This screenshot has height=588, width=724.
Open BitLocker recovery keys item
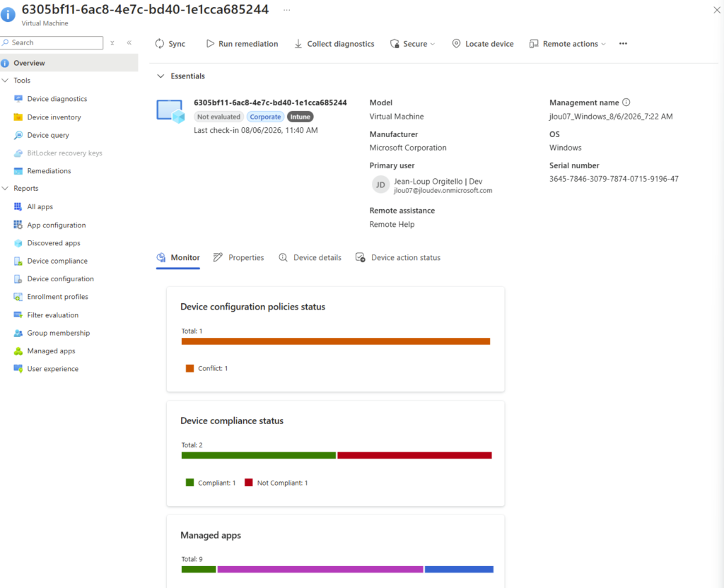[64, 153]
